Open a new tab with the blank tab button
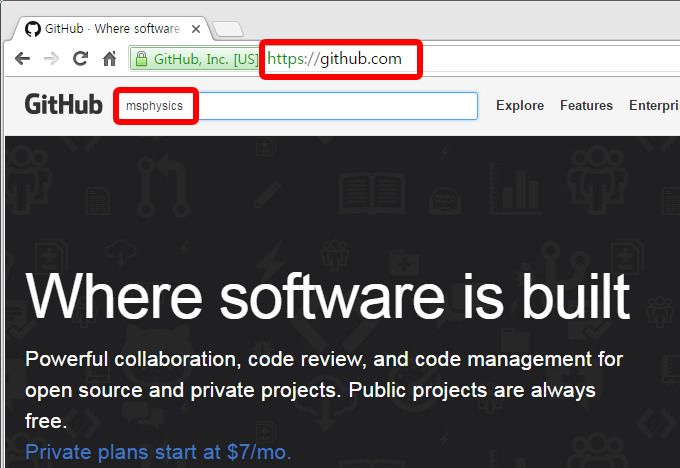The width and height of the screenshot is (680, 468). tap(228, 29)
